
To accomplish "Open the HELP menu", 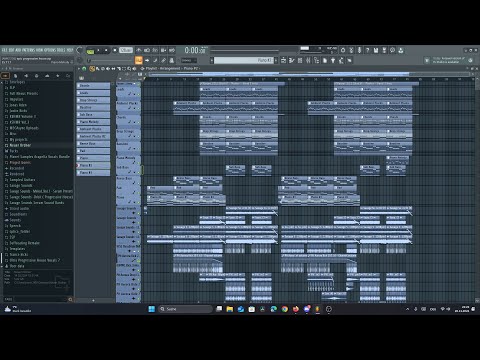I will (x=69, y=50).
